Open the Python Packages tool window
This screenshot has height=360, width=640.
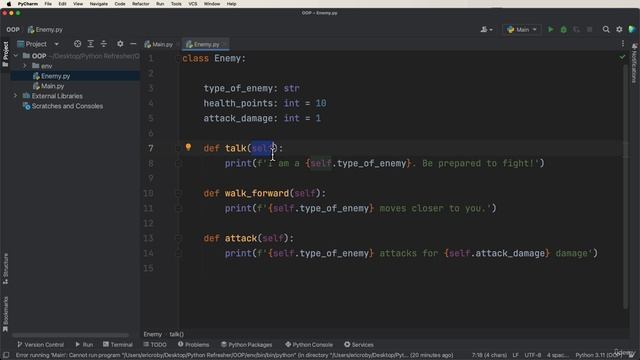[x=246, y=344]
